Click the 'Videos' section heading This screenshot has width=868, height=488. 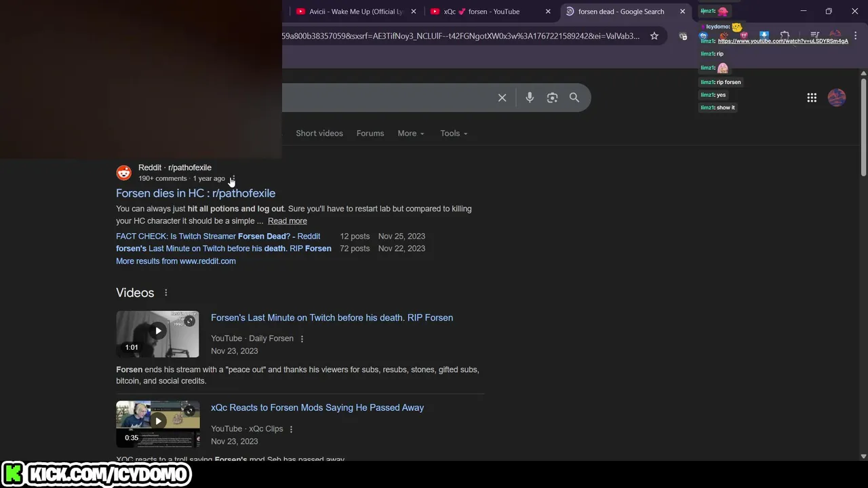[x=135, y=293]
